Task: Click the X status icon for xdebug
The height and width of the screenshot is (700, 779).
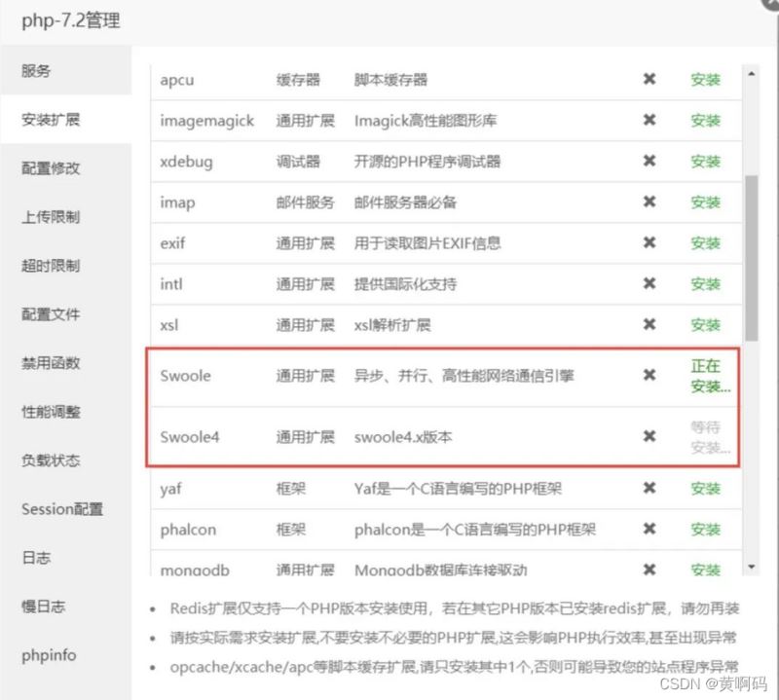Action: pos(649,162)
